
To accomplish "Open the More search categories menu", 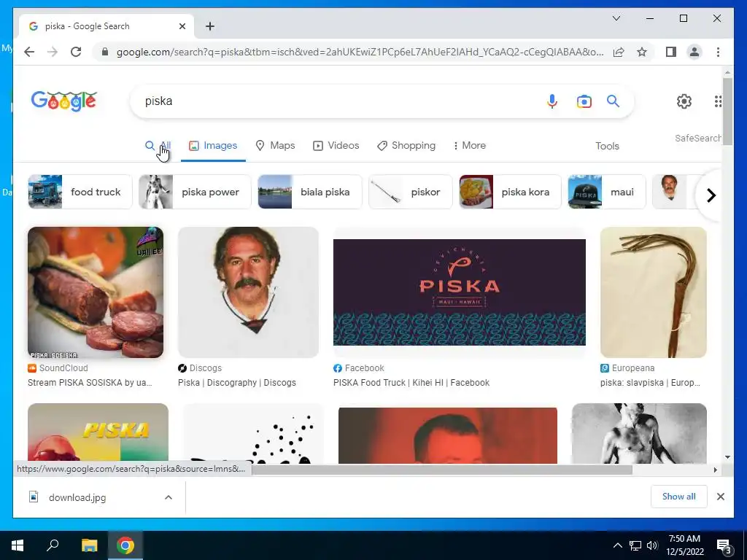I will (469, 145).
